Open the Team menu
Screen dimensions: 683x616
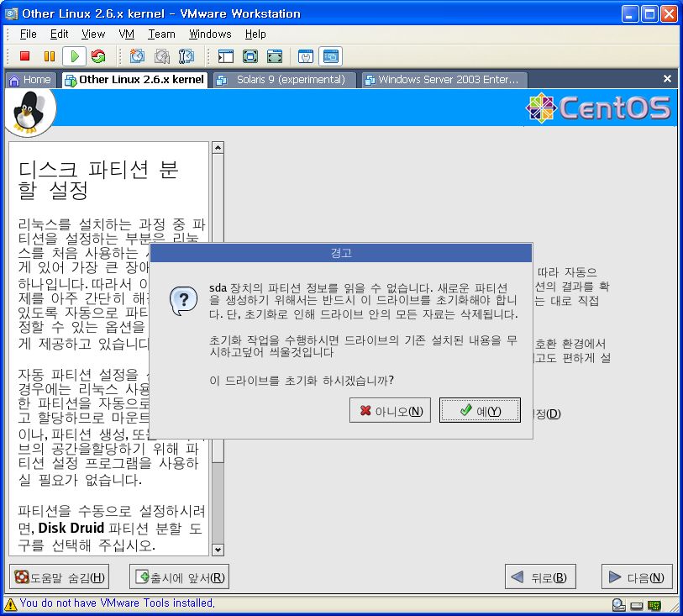click(161, 34)
